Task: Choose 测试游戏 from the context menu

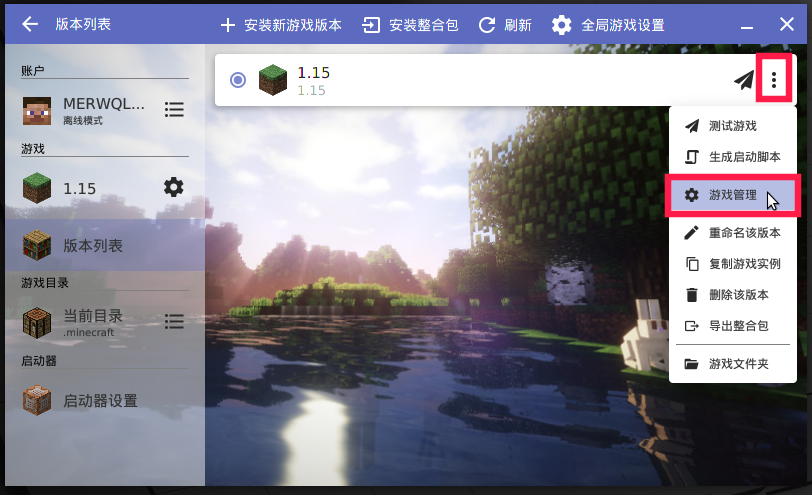Action: tap(733, 126)
